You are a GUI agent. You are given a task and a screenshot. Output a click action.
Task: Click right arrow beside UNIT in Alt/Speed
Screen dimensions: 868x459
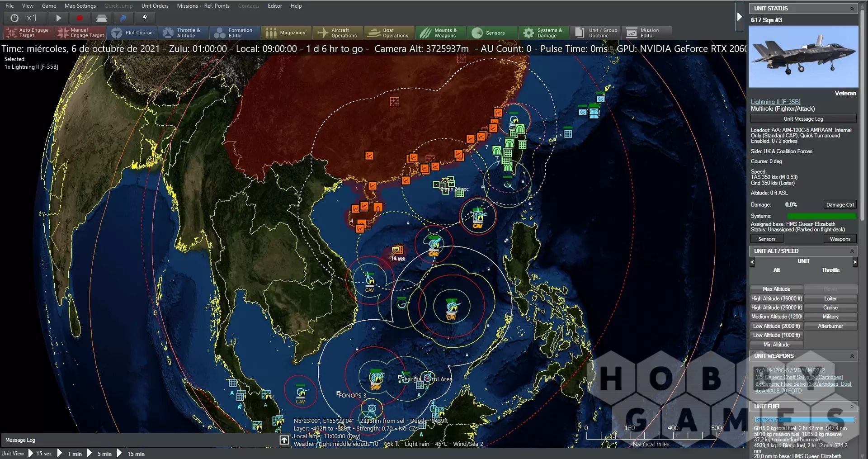tap(855, 262)
